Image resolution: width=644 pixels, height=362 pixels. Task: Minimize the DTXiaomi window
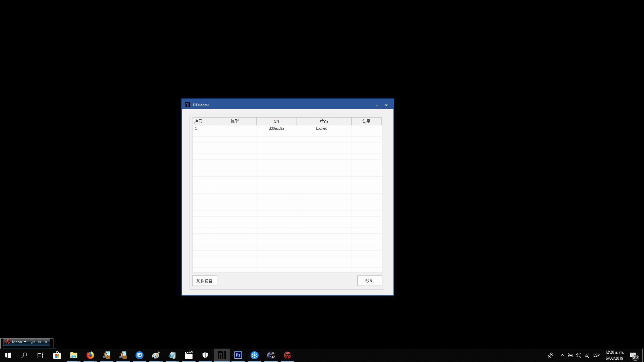(x=377, y=105)
